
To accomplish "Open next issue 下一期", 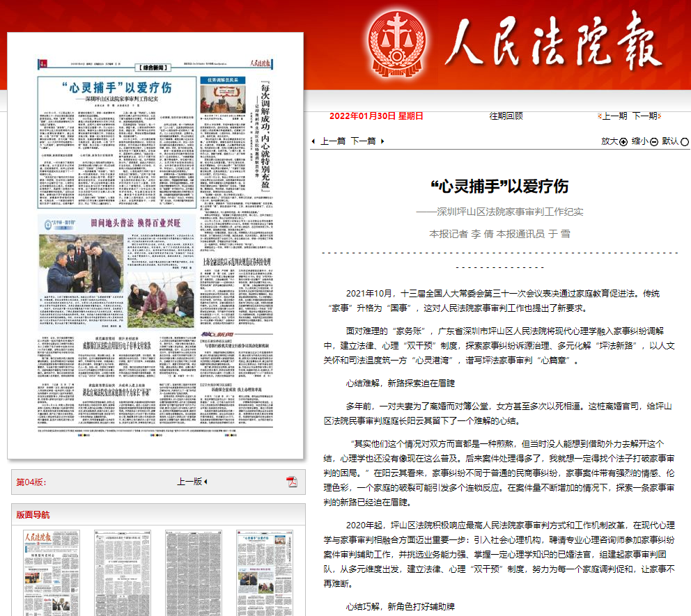I will click(x=646, y=116).
